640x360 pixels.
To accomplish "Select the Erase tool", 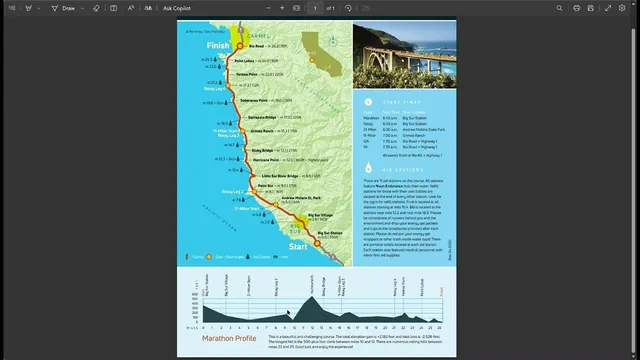I will point(96,8).
